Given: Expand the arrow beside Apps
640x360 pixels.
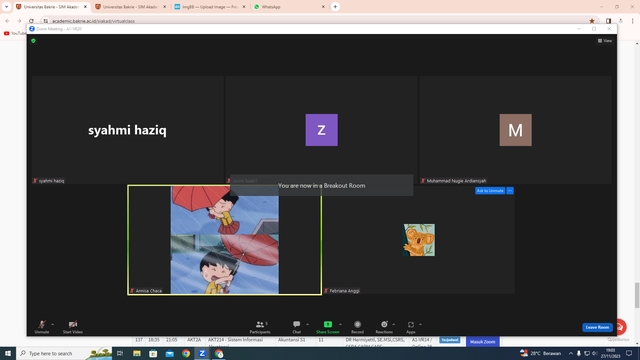Looking at the screenshot, I should pyautogui.click(x=420, y=324).
